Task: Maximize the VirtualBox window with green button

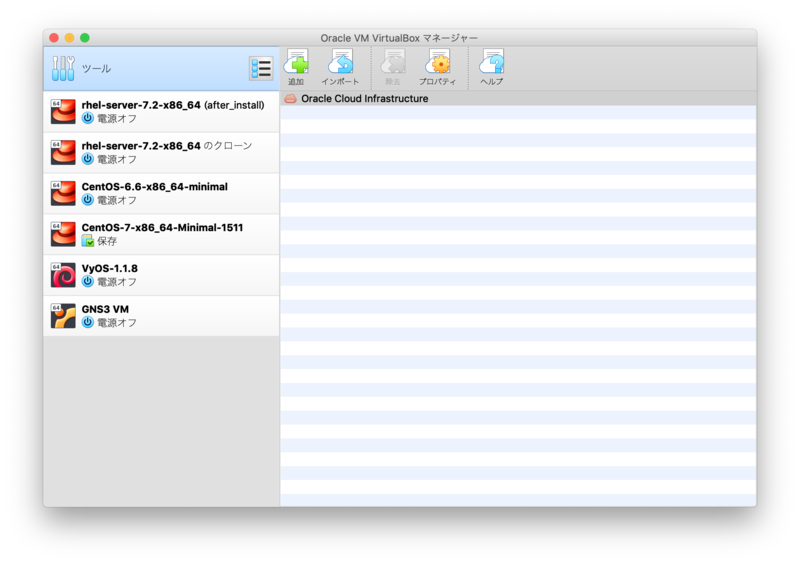Action: coord(85,38)
